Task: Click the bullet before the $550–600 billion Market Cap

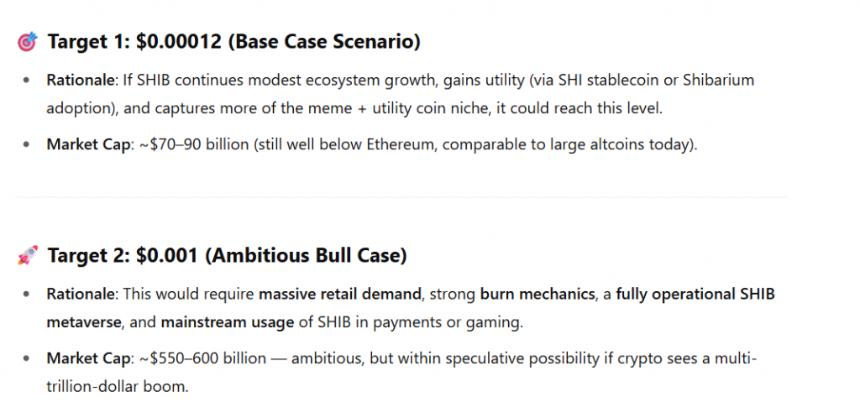Action: coord(26,359)
